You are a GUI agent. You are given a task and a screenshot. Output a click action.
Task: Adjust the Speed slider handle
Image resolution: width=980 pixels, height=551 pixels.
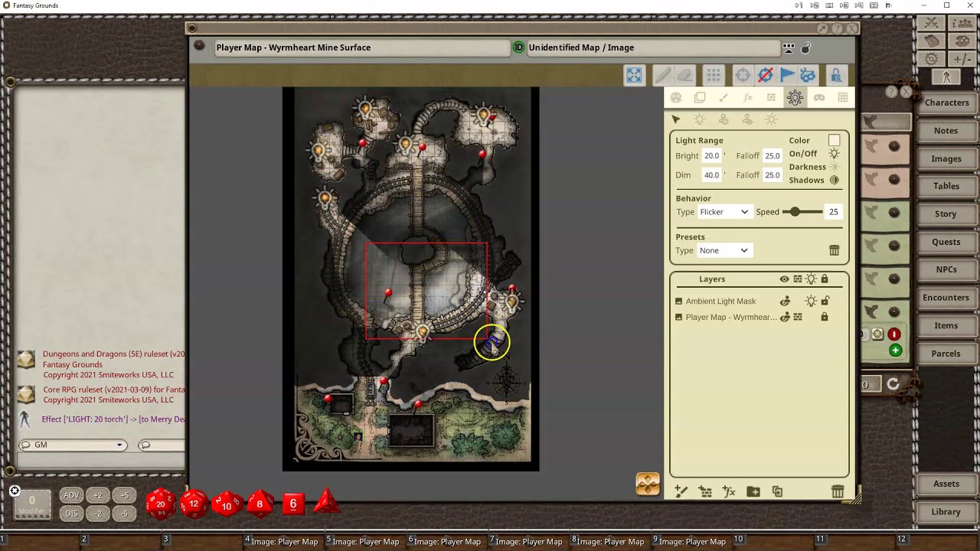click(x=795, y=212)
